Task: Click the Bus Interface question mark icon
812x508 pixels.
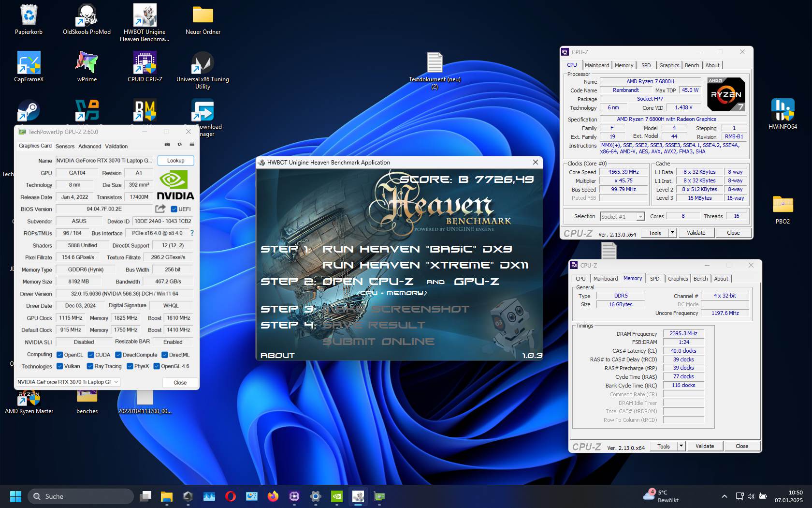Action: 192,233
